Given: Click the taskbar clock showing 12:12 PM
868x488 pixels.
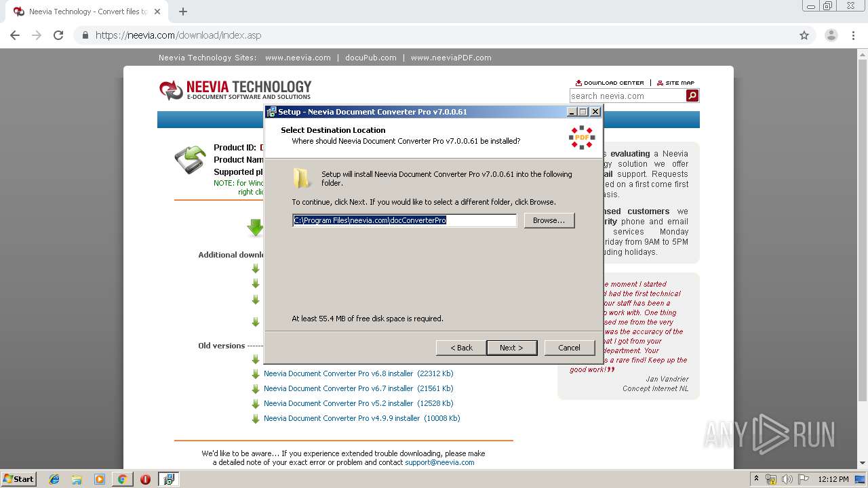Looking at the screenshot, I should point(833,479).
